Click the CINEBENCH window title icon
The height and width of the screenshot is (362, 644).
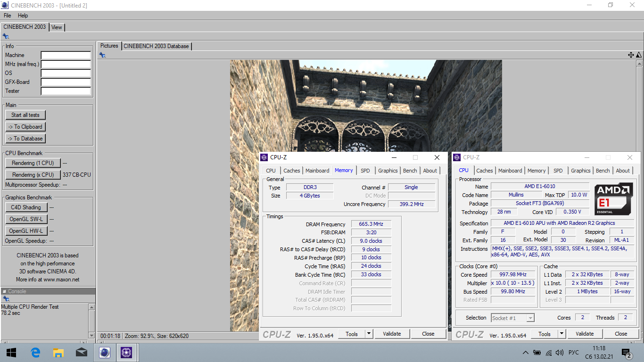pyautogui.click(x=5, y=5)
